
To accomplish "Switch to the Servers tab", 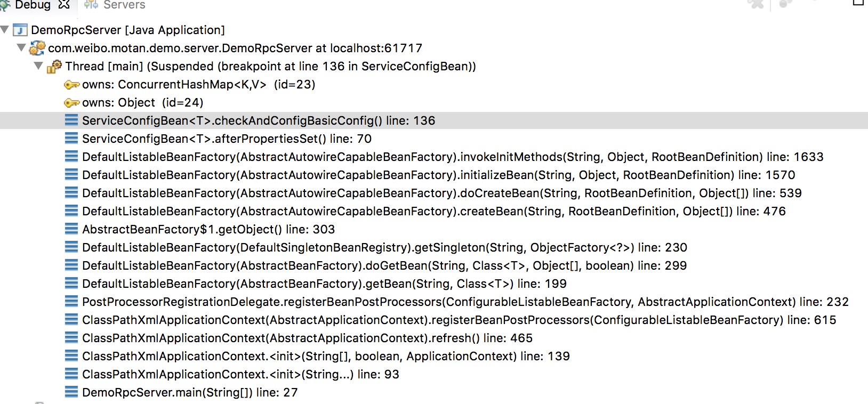I will click(x=124, y=5).
